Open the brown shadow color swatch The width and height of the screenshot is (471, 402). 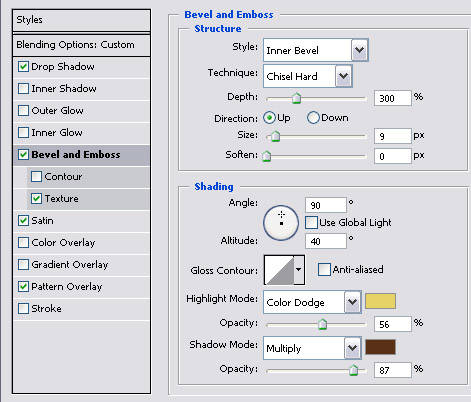click(380, 347)
